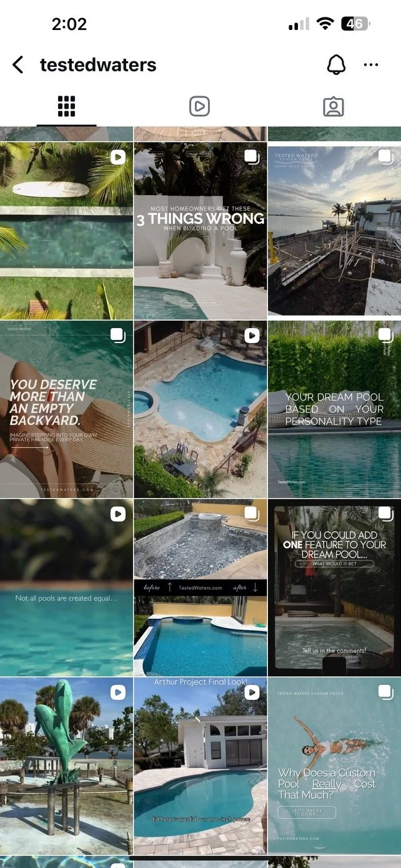
Task: Tap reel icon on surfboard pool post
Action: 118,157
